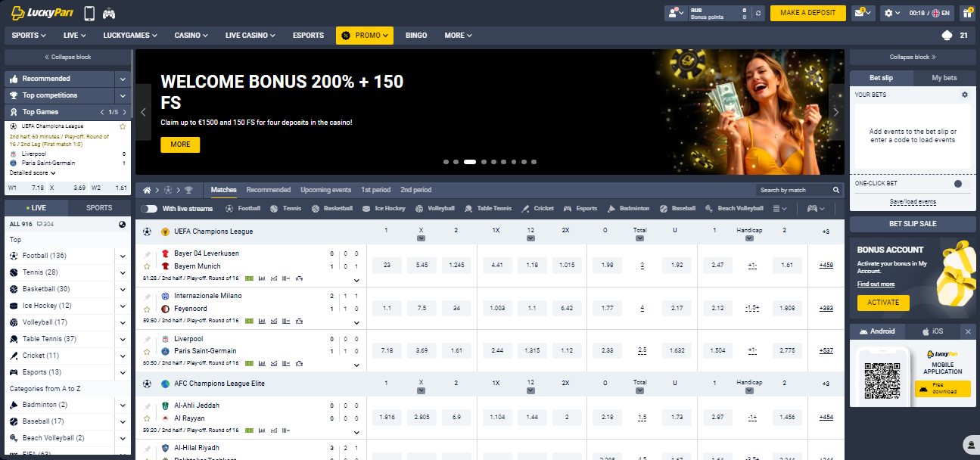Screen dimensions: 980x460
Task: Expand the Bayer Leverkusen match details chevron
Action: tap(356, 280)
